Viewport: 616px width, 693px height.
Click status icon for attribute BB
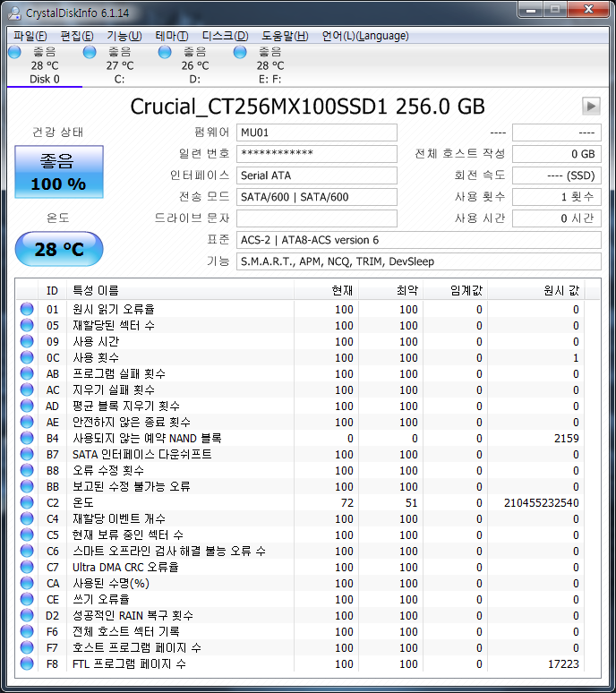pyautogui.click(x=27, y=486)
